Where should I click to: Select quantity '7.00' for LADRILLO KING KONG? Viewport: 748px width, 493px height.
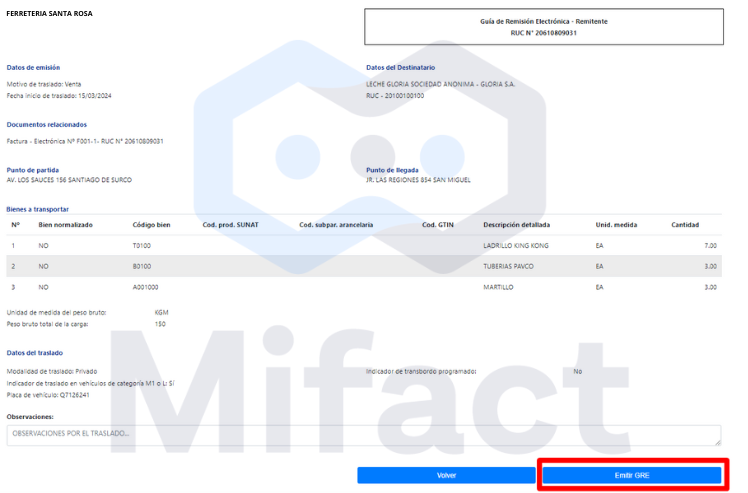(710, 246)
